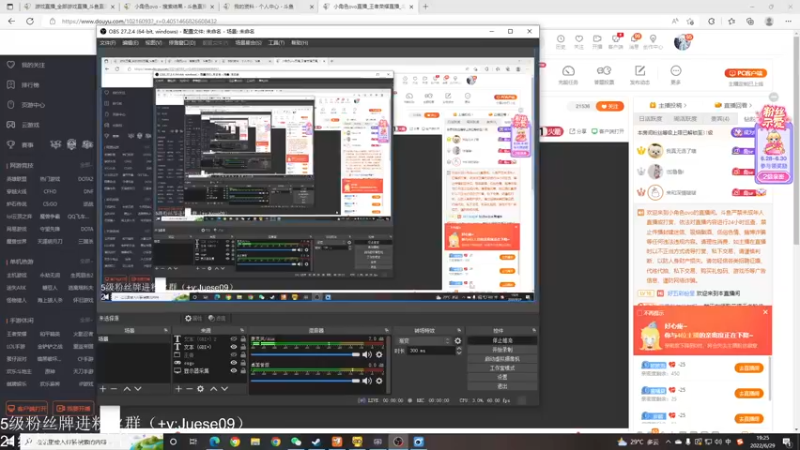
Task: Mute the microphone audio channel in the mixer
Action: (x=367, y=355)
